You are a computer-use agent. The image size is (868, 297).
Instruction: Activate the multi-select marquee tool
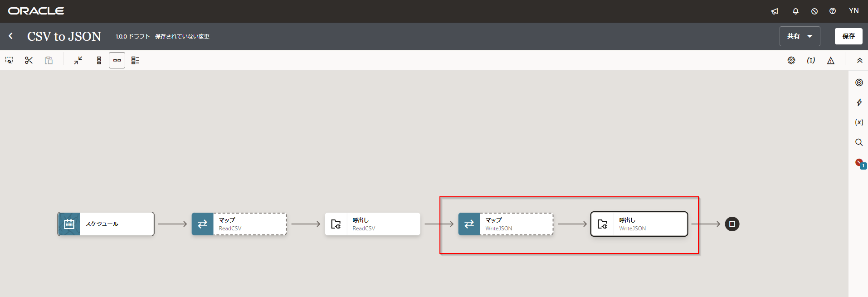coord(9,60)
